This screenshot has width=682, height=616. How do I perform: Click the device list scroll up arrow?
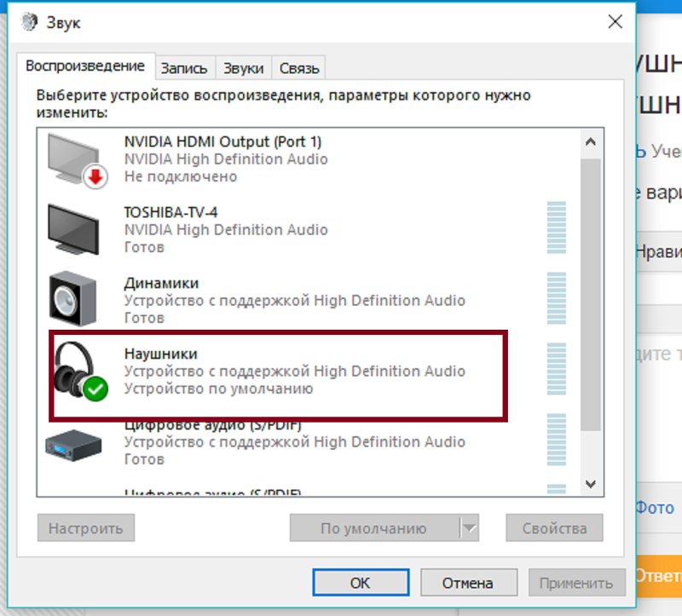tap(591, 141)
